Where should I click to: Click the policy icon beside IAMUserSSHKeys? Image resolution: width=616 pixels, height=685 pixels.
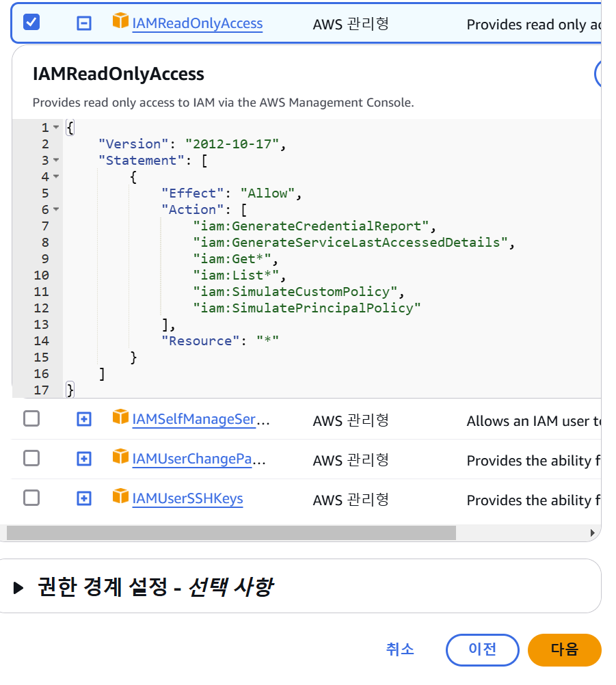click(120, 496)
